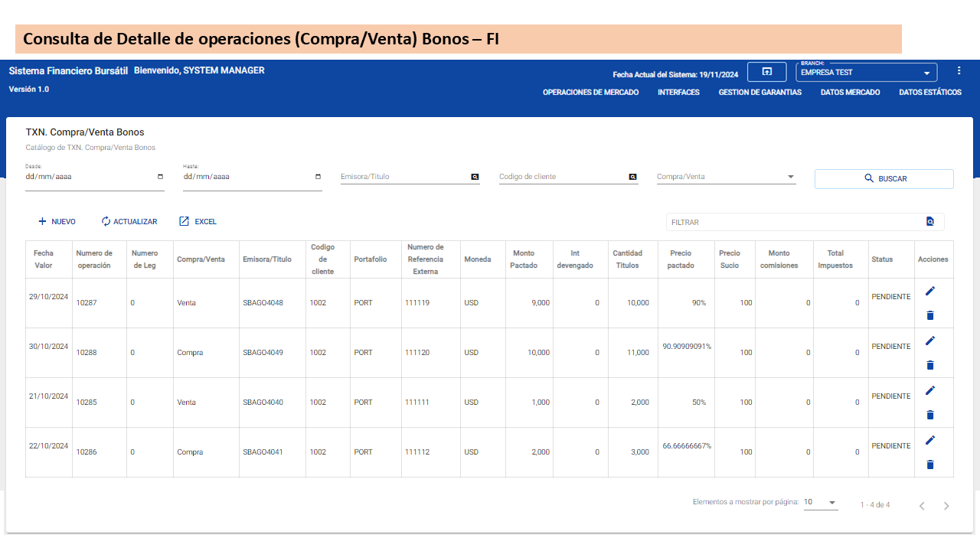Open the Desde date picker calendar
This screenshot has height=551, width=980.
pyautogui.click(x=160, y=177)
